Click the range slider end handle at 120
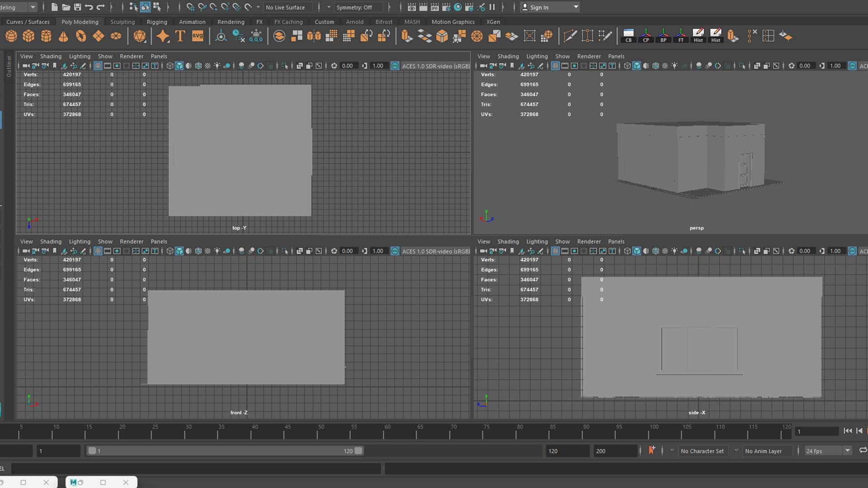868x488 pixels. 359,451
